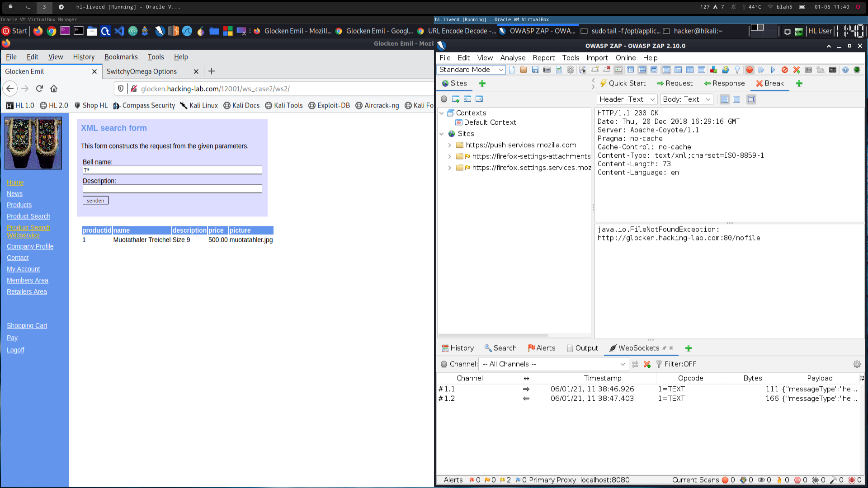Click the Bell name input field
868x488 pixels.
(172, 170)
